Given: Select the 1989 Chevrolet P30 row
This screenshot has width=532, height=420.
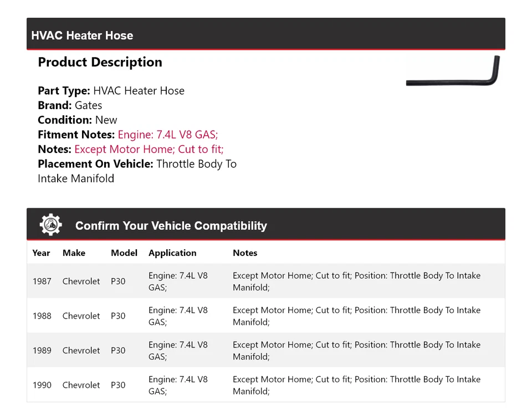Looking at the screenshot, I should [265, 350].
